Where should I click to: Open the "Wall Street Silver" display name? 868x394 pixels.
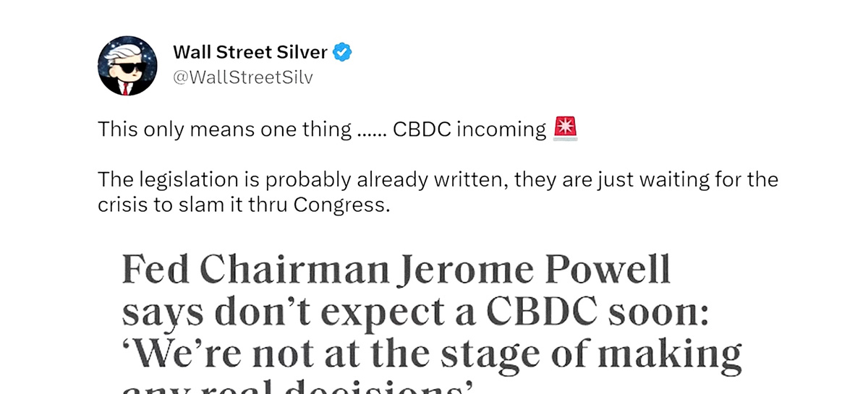[251, 52]
